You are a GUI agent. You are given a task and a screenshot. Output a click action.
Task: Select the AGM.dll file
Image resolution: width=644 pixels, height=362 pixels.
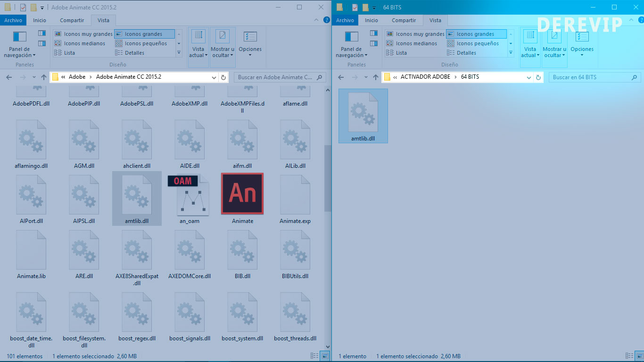pyautogui.click(x=84, y=144)
